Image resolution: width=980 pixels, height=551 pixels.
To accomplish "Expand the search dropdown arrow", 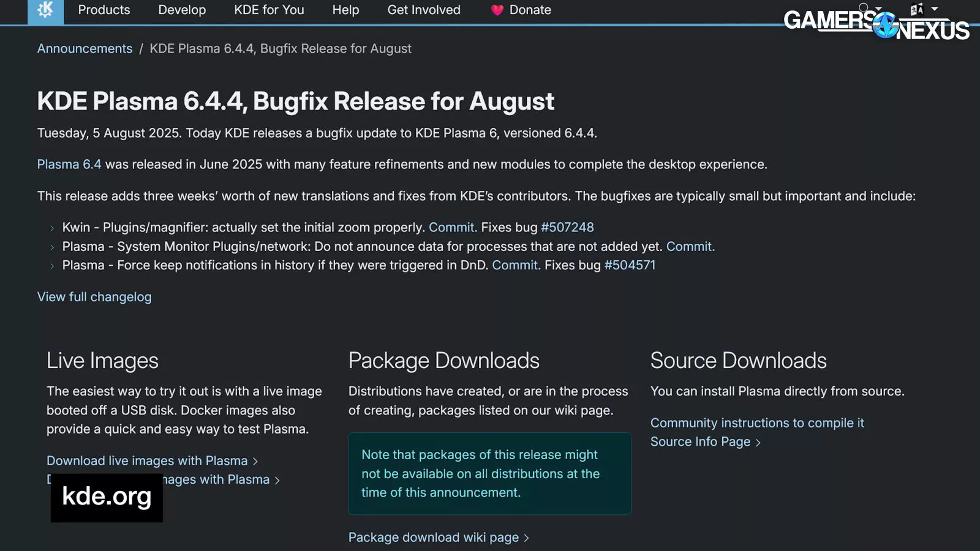I will point(878,9).
